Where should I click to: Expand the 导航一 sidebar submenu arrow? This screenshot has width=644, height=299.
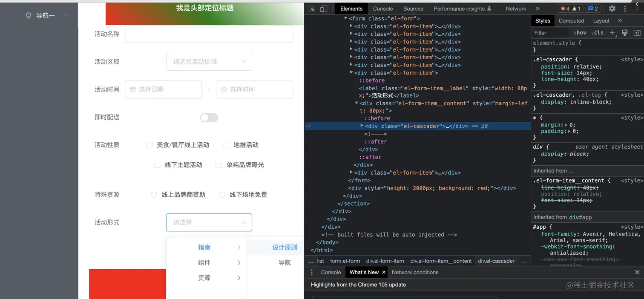[x=66, y=15]
